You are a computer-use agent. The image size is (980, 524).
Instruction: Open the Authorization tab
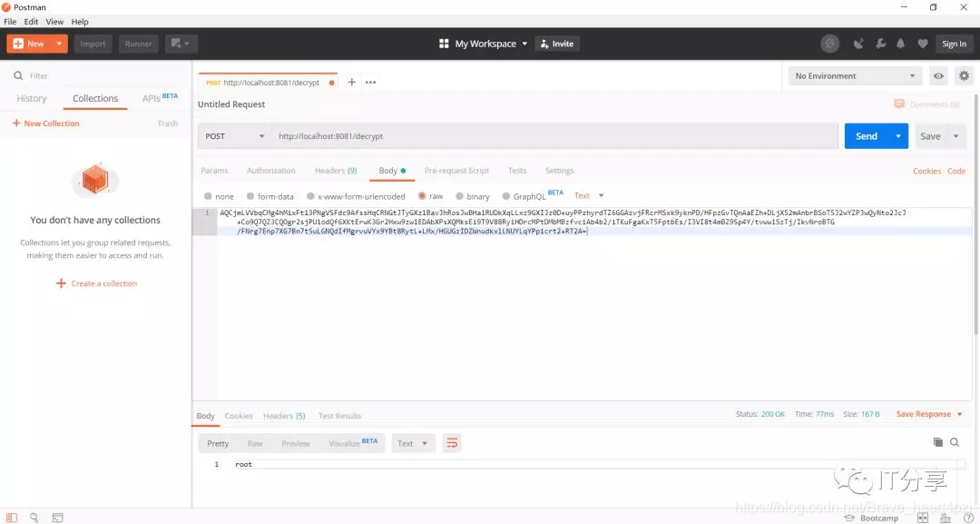(x=271, y=171)
